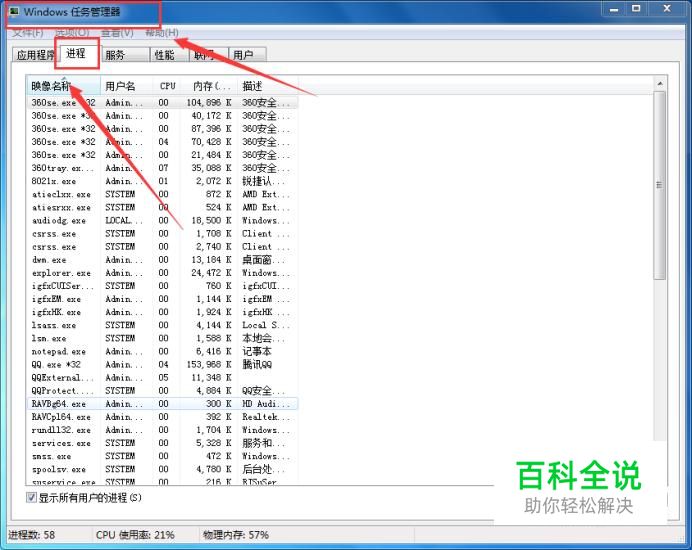The width and height of the screenshot is (692, 550).
Task: Switch to the 应用程序 tab
Action: pyautogui.click(x=34, y=55)
